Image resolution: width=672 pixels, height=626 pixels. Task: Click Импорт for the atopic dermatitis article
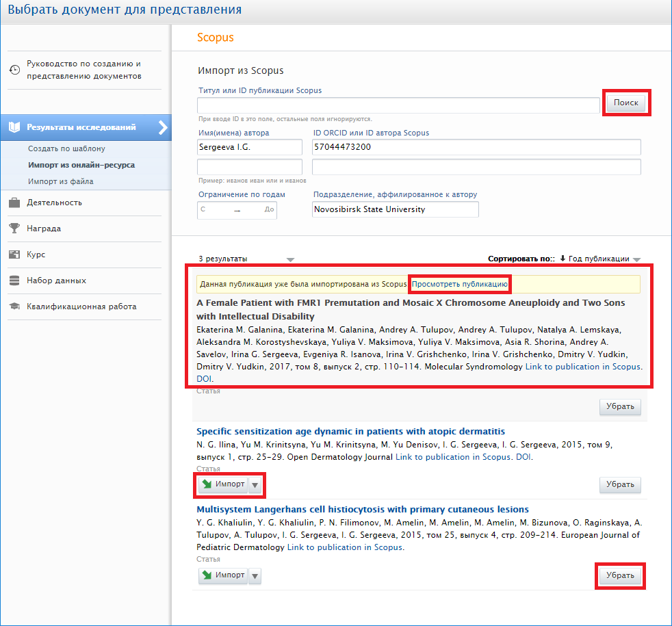(223, 485)
